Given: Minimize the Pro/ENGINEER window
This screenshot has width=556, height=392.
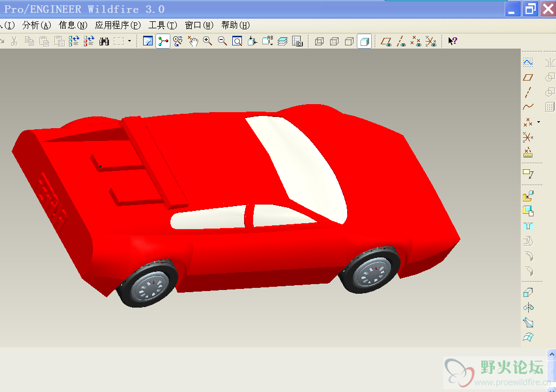Looking at the screenshot, I should (x=513, y=9).
